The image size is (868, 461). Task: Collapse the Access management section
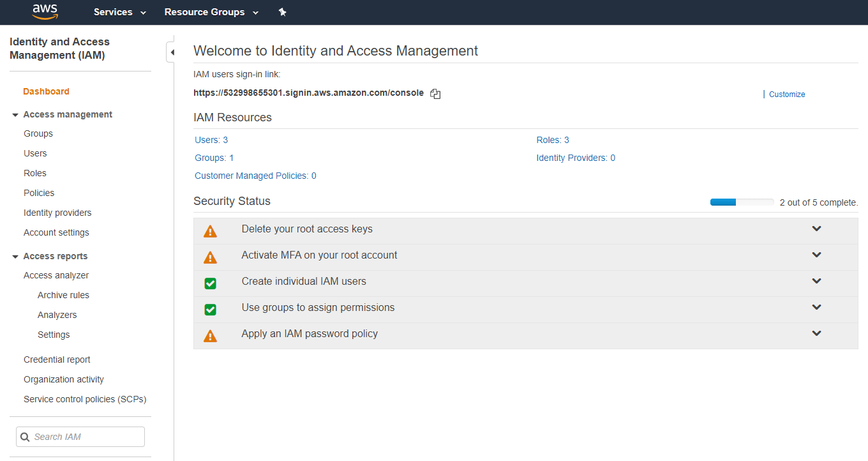15,115
